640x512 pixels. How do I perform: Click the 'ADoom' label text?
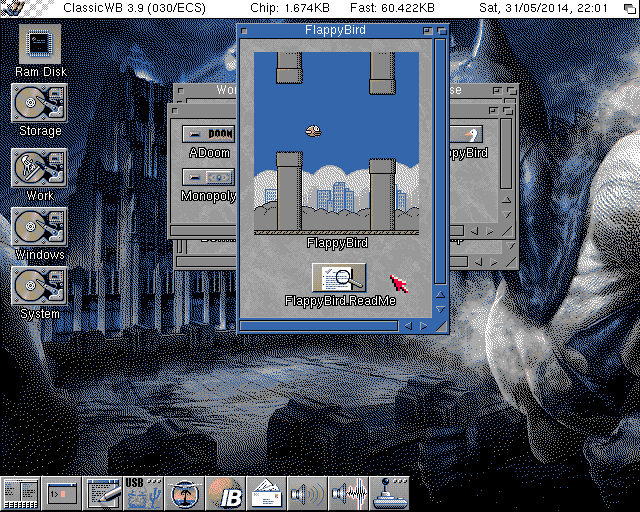[x=209, y=153]
